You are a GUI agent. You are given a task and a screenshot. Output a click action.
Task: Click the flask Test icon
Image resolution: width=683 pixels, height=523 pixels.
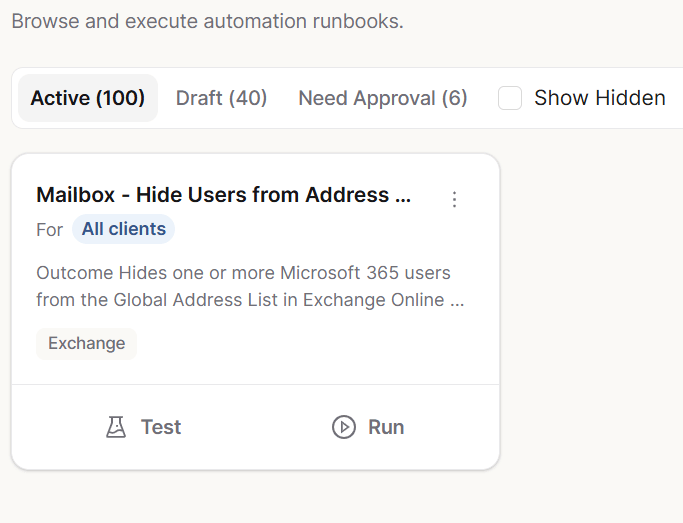(116, 427)
